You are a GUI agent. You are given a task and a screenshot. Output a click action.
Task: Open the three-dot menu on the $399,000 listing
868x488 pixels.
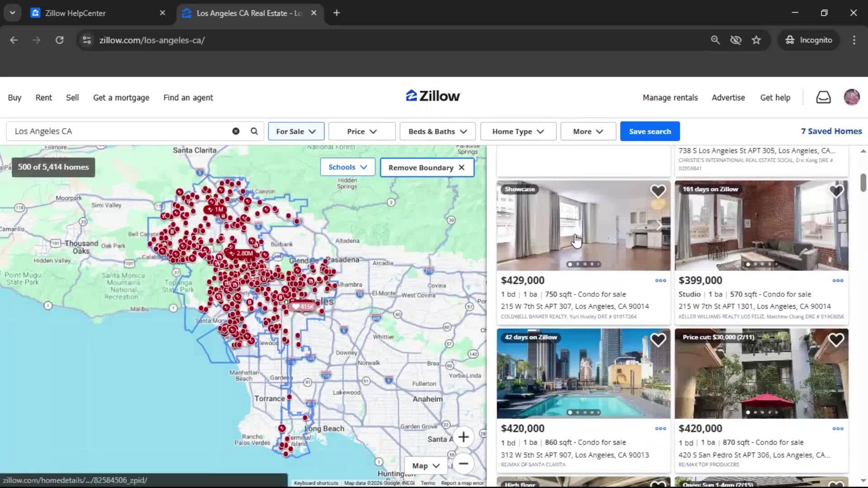pyautogui.click(x=837, y=280)
